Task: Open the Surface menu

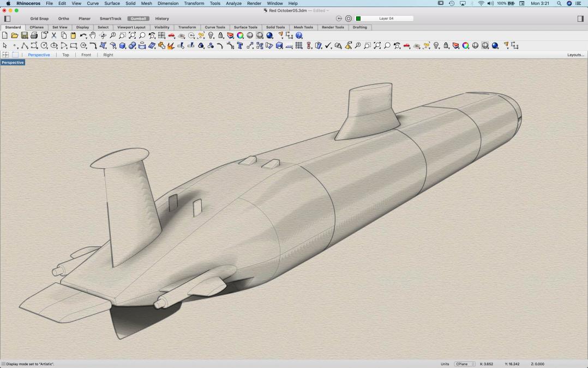Action: coord(112,3)
